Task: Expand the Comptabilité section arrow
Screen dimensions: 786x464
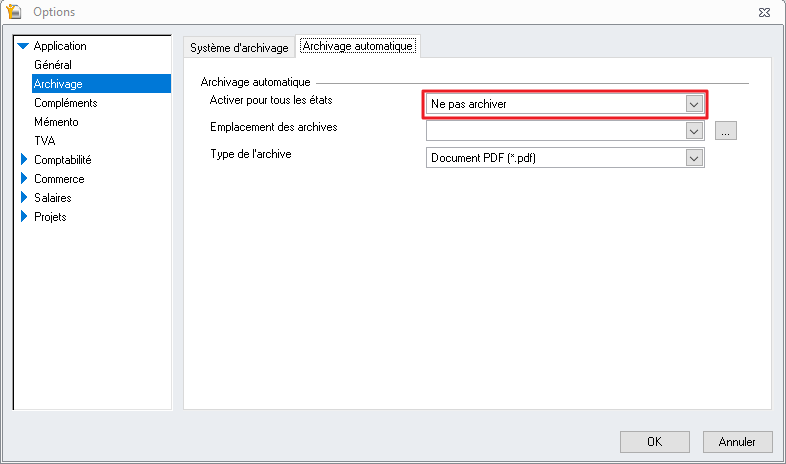Action: (24, 160)
